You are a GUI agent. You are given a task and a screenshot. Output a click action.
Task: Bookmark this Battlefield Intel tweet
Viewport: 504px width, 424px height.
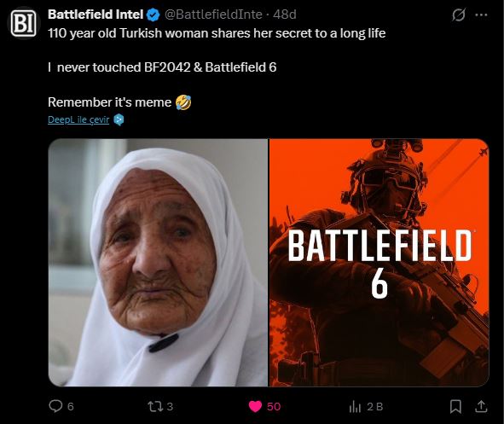tap(455, 407)
